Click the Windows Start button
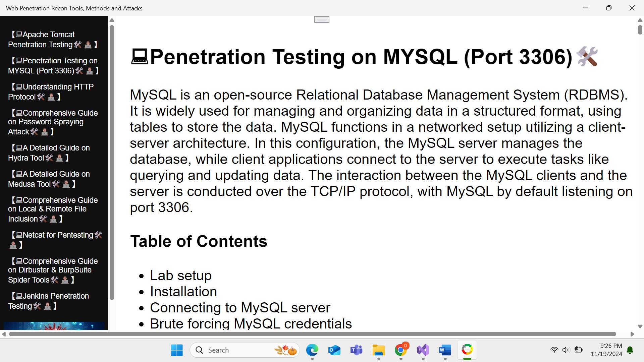Viewport: 644px width, 362px height. 177,350
